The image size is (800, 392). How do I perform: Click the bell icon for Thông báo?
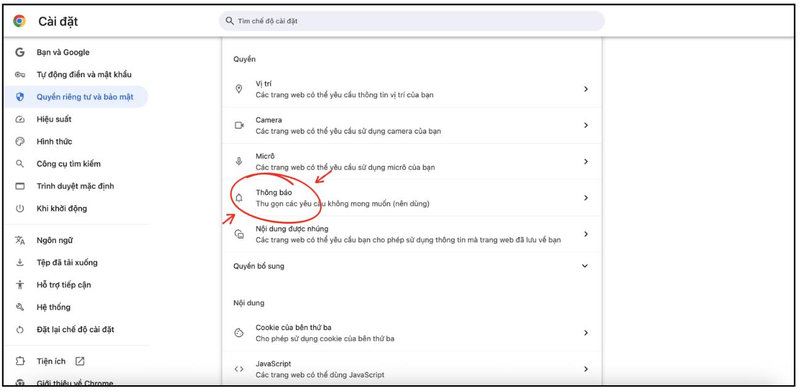(x=239, y=198)
